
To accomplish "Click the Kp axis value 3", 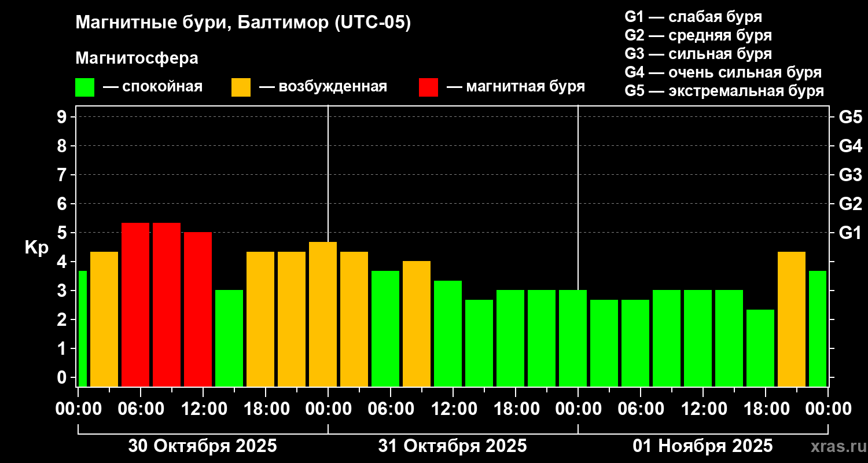I will pyautogui.click(x=62, y=291).
